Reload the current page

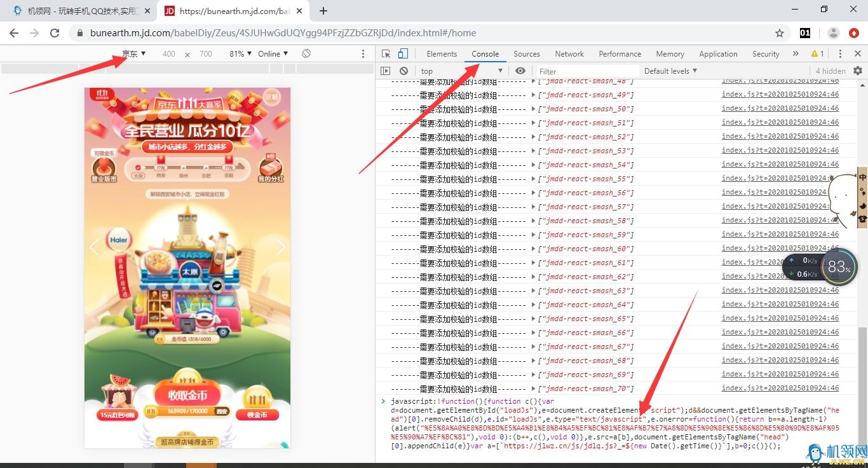click(55, 33)
